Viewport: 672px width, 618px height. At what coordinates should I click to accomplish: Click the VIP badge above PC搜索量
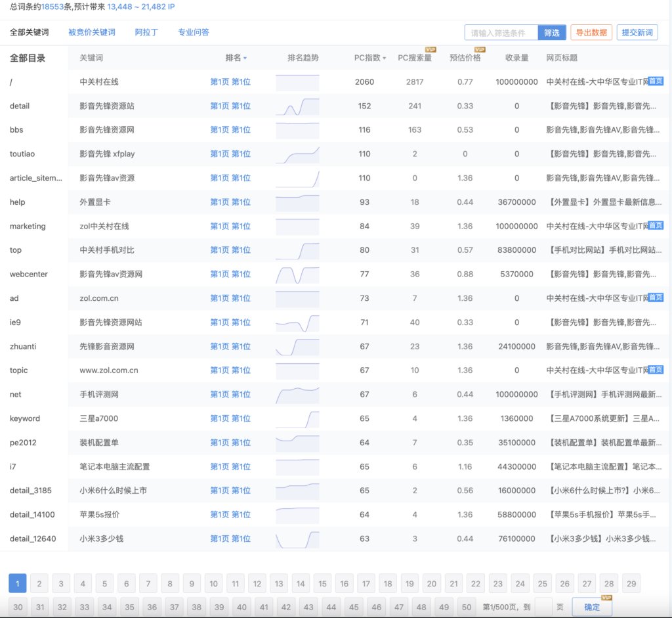coord(430,50)
